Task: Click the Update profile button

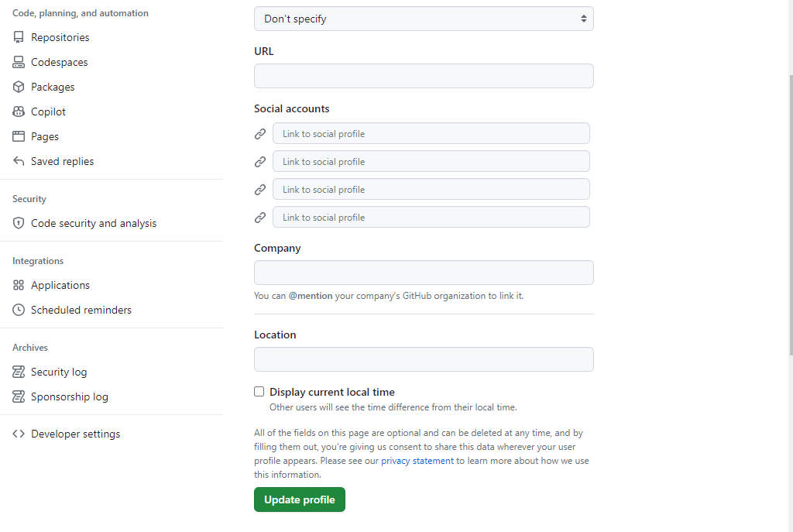Action: [x=300, y=499]
